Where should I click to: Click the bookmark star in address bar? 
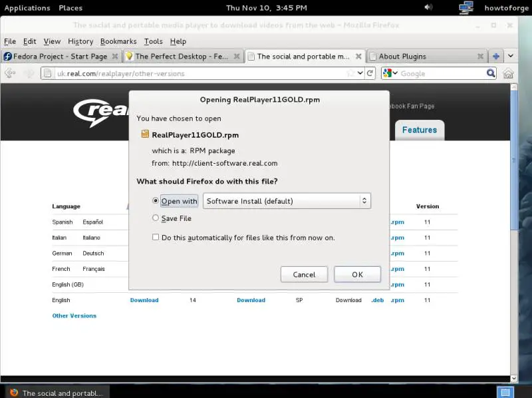point(350,73)
